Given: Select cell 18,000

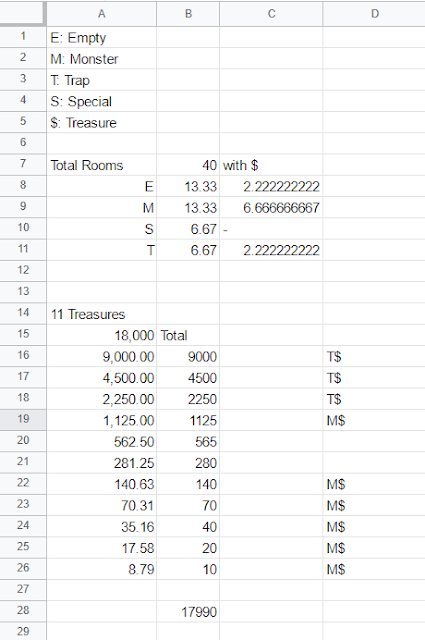Looking at the screenshot, I should pyautogui.click(x=102, y=335).
